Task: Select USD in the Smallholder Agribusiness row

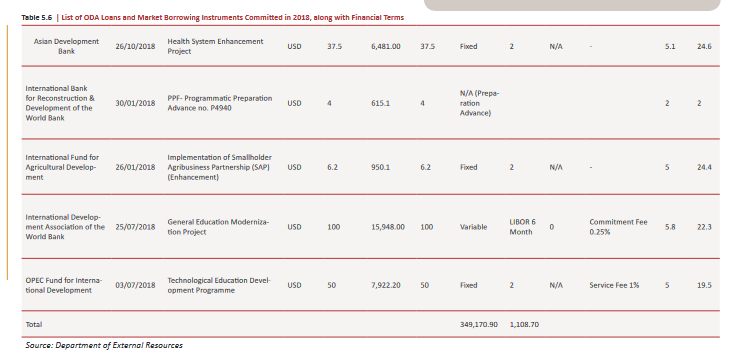Action: [x=294, y=167]
